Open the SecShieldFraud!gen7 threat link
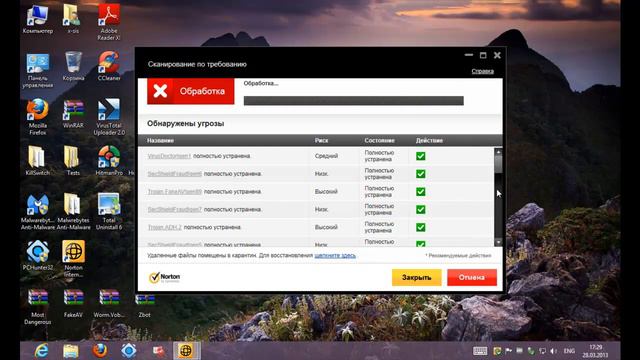The width and height of the screenshot is (640, 360). [175, 209]
